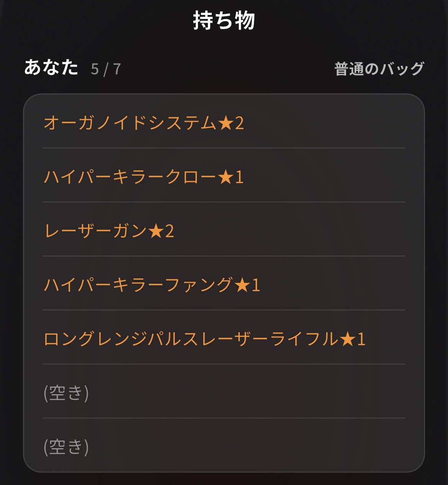
Task: Open the ロングレンジパルスレーザーライフル item name
Action: pyautogui.click(x=191, y=339)
